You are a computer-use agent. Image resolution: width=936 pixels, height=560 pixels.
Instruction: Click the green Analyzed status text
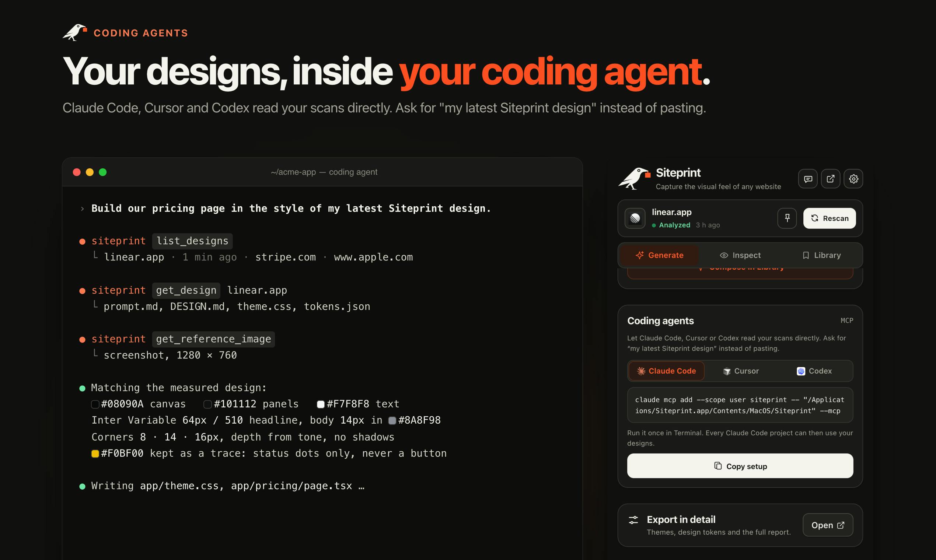tap(674, 225)
